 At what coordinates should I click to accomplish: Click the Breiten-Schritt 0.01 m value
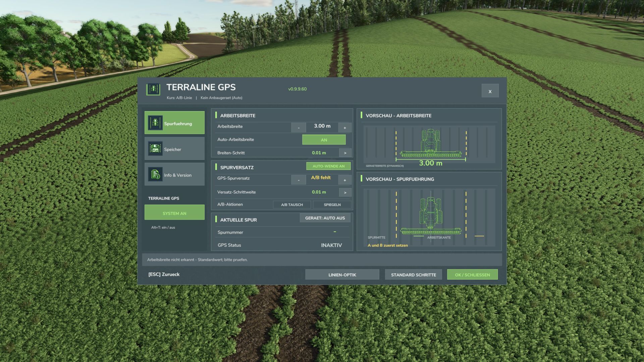point(319,153)
